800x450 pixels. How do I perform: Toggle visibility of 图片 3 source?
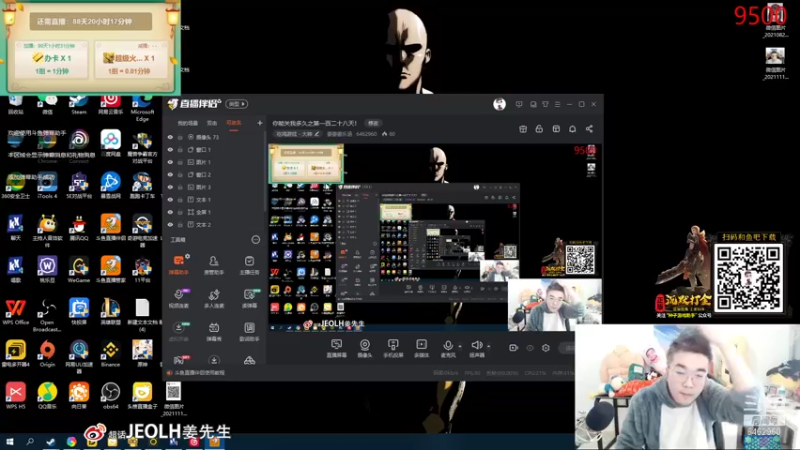(170, 187)
